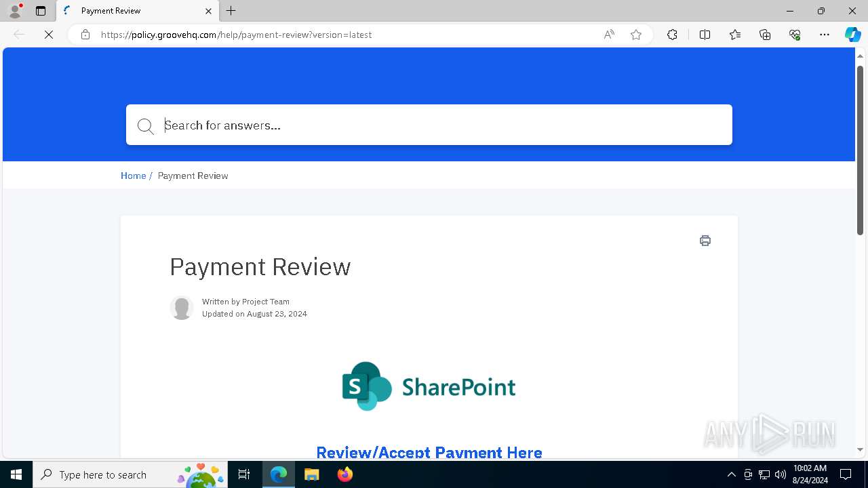
Task: Close the Payment Review tab
Action: click(208, 11)
